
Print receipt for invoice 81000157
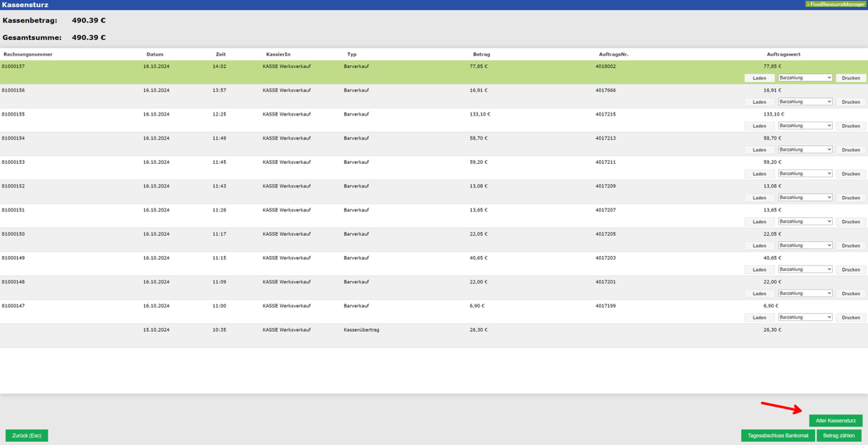850,78
